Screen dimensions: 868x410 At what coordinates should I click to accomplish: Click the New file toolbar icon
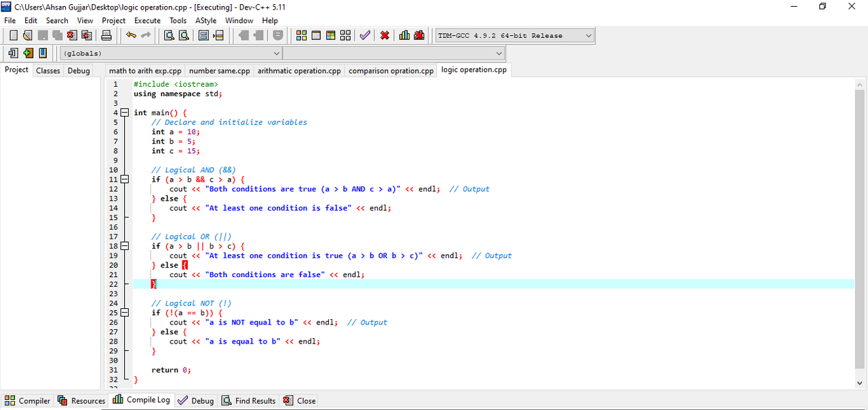(x=13, y=35)
